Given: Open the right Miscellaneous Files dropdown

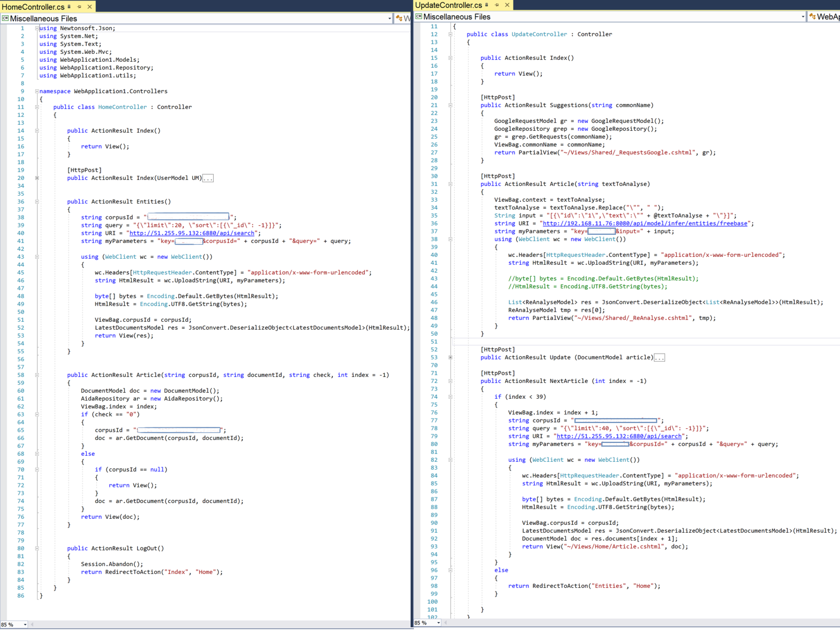Looking at the screenshot, I should [x=803, y=17].
